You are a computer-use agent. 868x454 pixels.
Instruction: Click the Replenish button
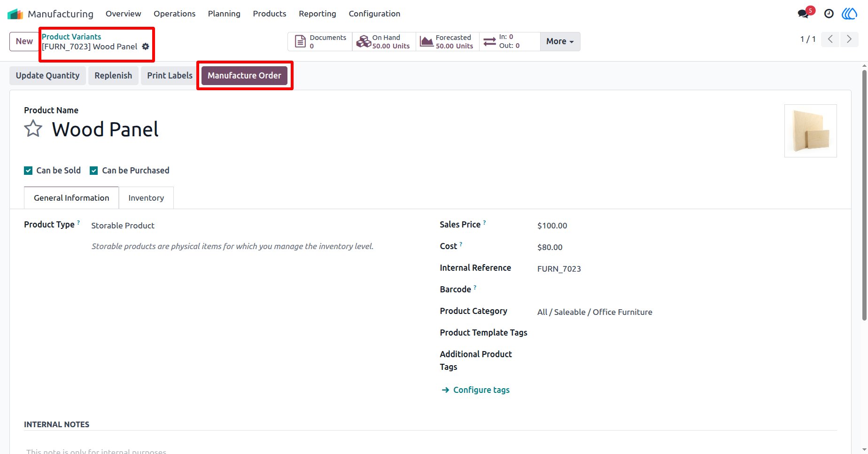click(x=113, y=76)
